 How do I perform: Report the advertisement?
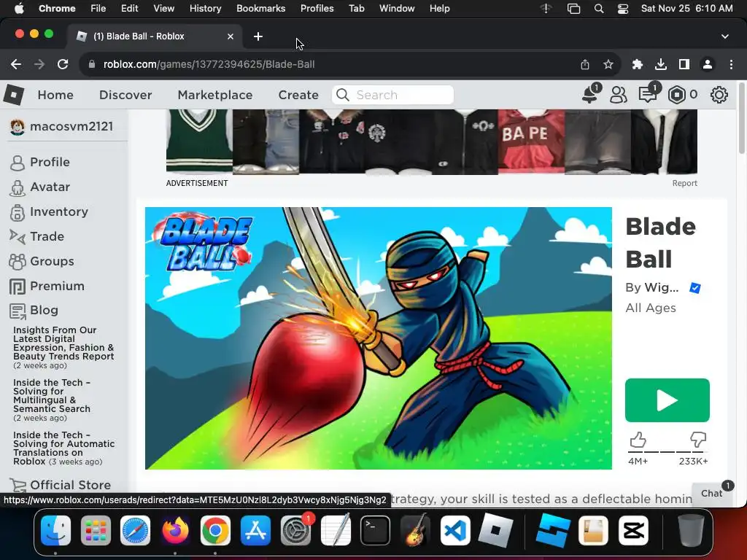pos(684,183)
